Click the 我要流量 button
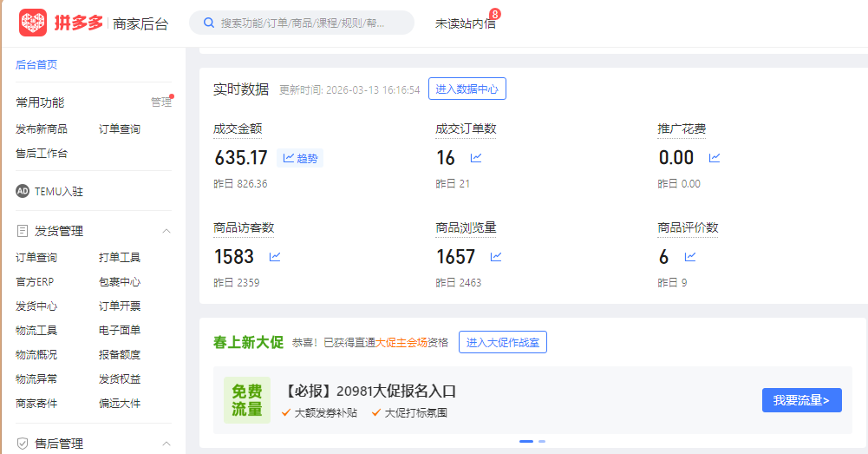 click(x=801, y=400)
